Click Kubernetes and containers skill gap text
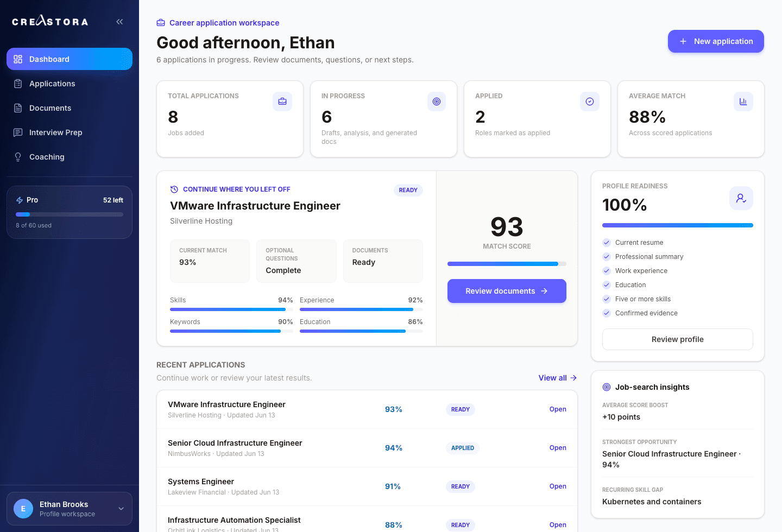 (x=652, y=502)
